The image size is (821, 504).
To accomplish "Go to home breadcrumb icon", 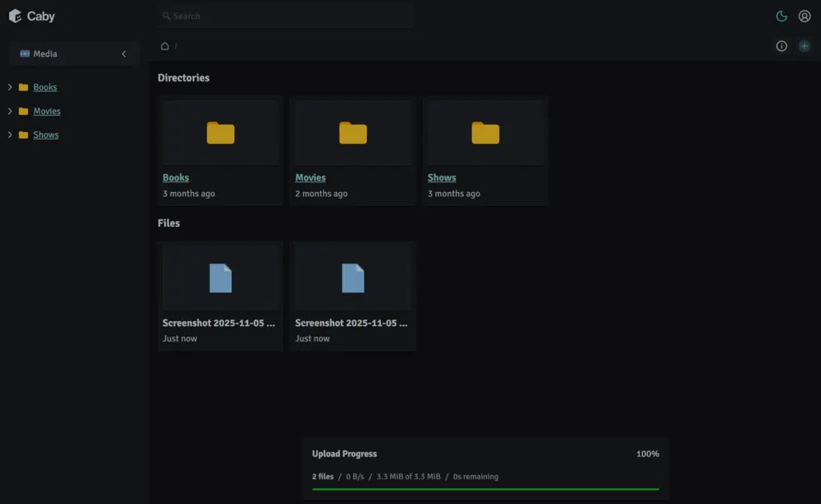I will (x=164, y=46).
